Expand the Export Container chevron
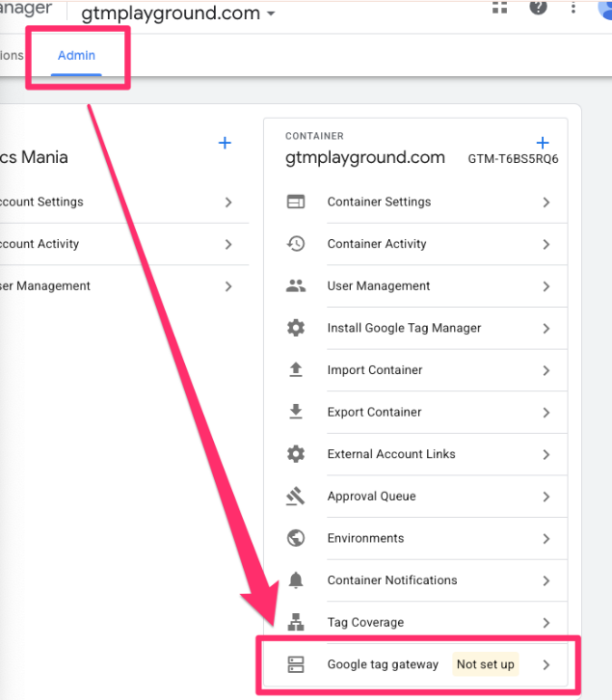The width and height of the screenshot is (612, 700). 546,413
